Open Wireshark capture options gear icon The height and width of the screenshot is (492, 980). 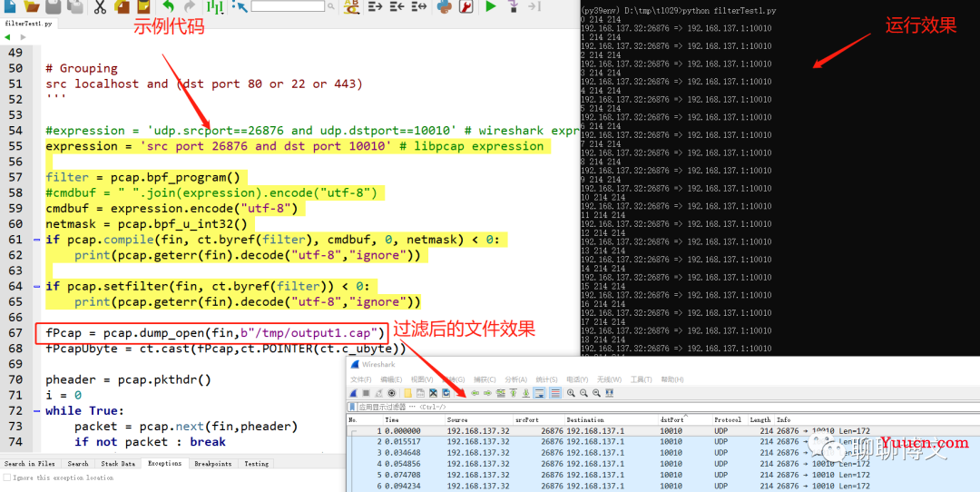tap(391, 393)
